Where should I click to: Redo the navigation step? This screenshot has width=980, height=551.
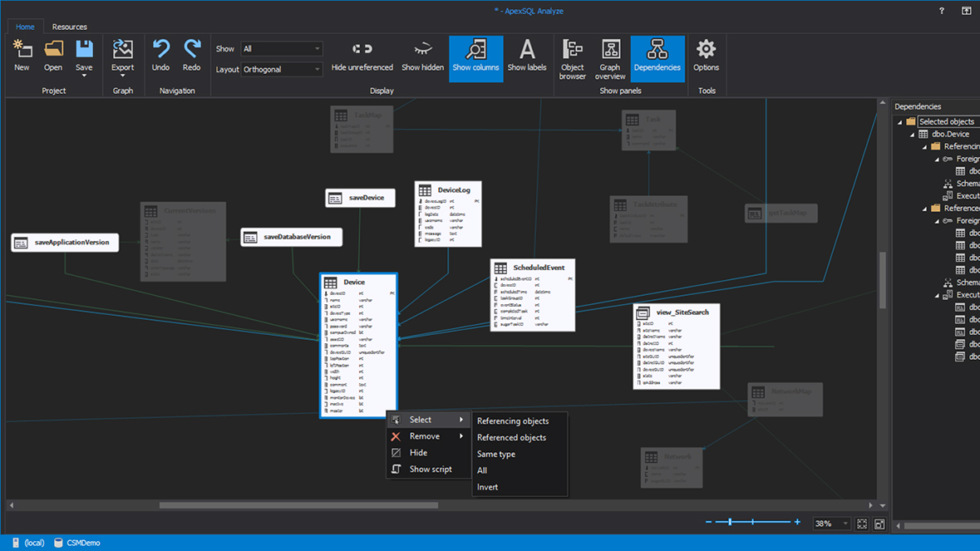click(191, 56)
